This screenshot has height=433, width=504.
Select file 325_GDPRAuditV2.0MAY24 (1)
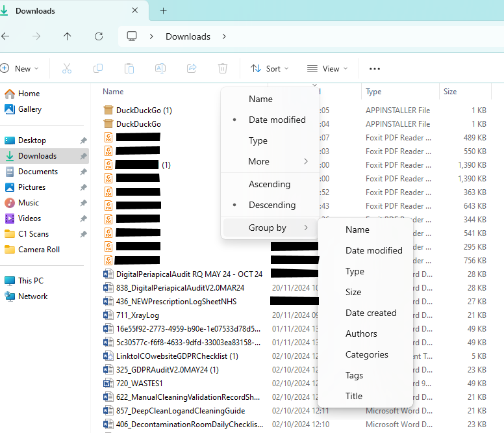[x=168, y=370]
